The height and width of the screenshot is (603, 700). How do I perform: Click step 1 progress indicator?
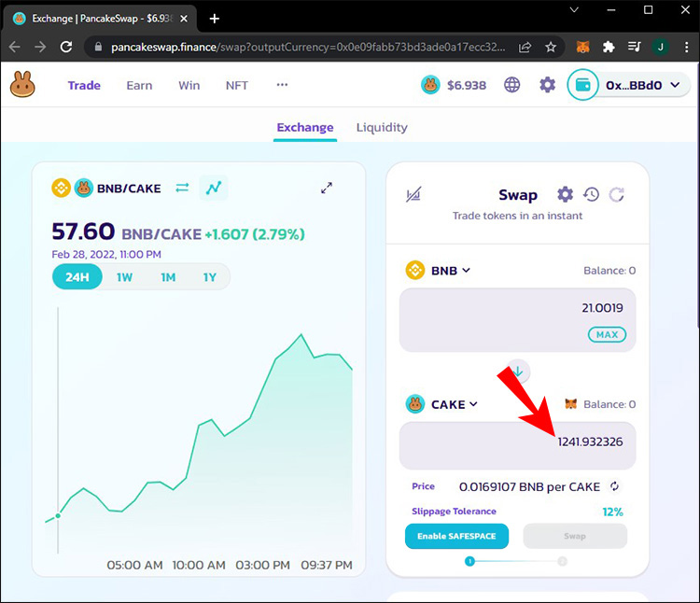click(x=469, y=562)
